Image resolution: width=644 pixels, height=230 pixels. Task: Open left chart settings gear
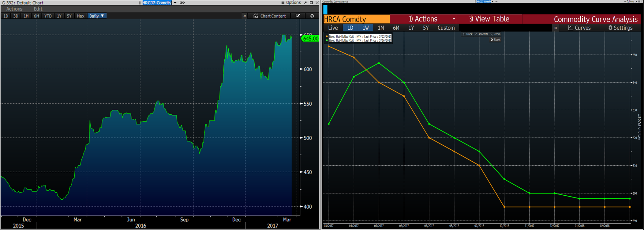[x=312, y=16]
